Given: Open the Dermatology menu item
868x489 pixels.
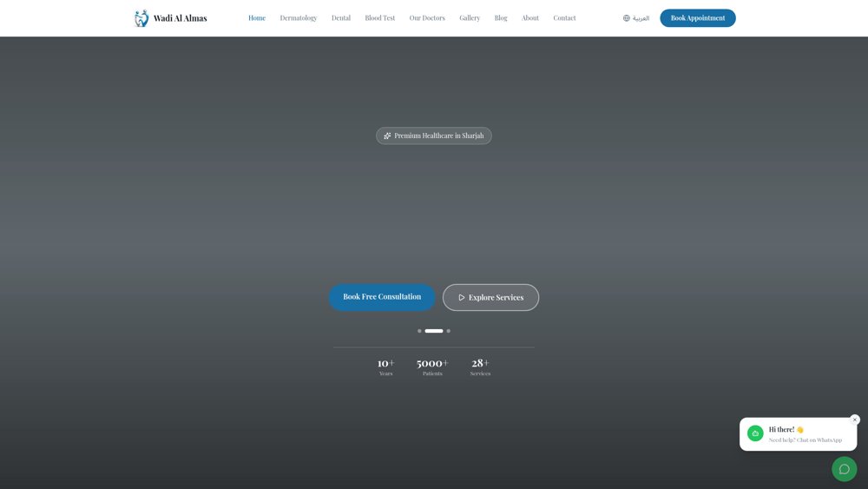Looking at the screenshot, I should 299,18.
